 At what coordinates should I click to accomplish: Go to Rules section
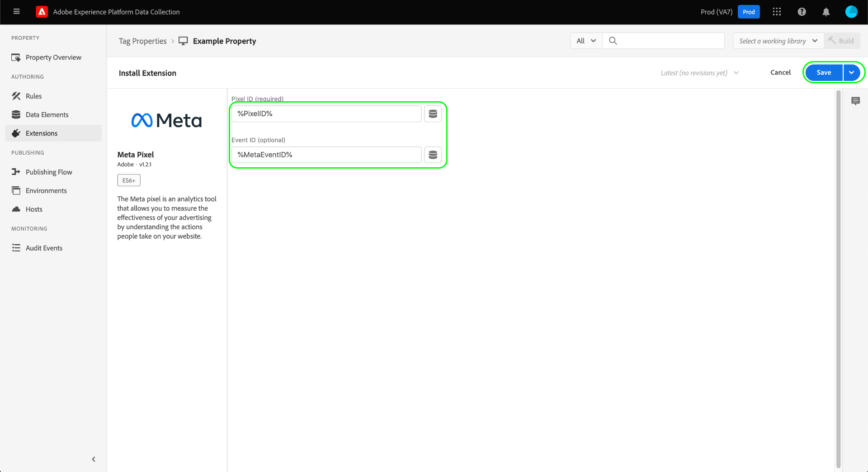[x=53, y=96]
